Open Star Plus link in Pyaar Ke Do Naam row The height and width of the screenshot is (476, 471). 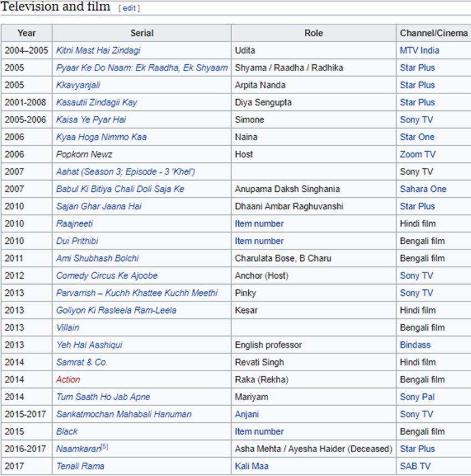tap(417, 68)
